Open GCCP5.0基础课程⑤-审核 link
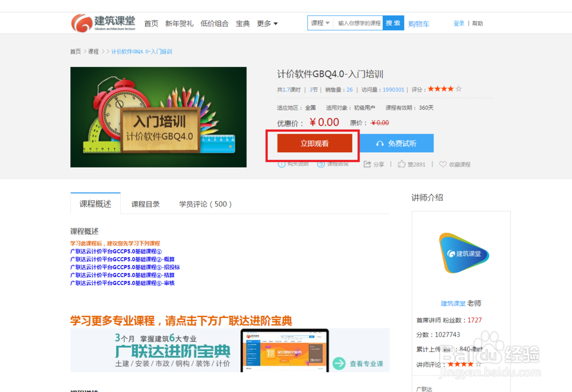This screenshot has height=392, width=572. point(122,283)
